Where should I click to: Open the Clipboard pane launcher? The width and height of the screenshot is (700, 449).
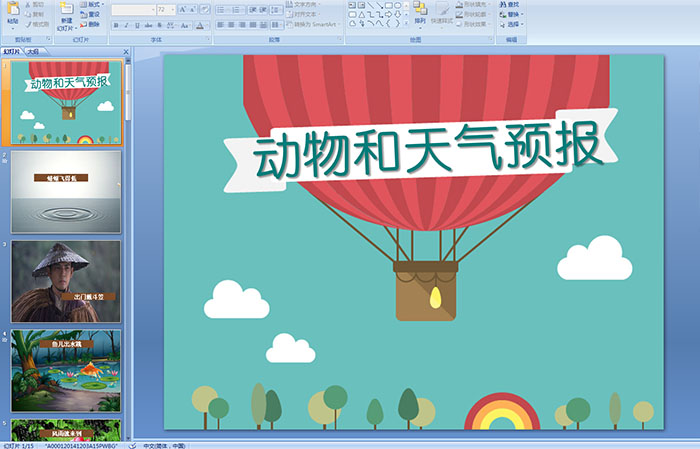pos(49,39)
